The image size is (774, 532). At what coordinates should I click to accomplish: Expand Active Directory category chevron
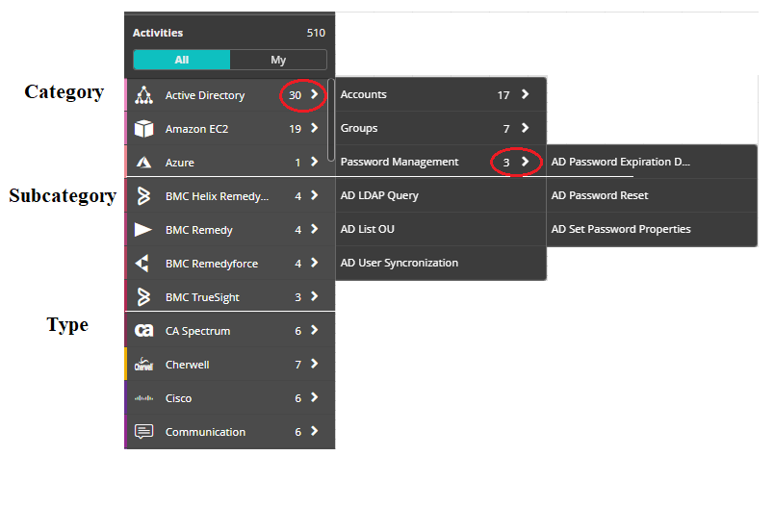tap(315, 94)
